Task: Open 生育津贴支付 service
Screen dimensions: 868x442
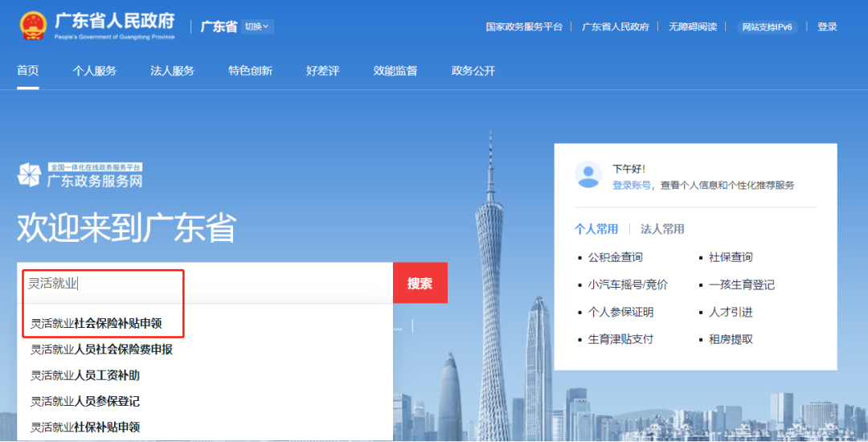Action: pyautogui.click(x=620, y=339)
